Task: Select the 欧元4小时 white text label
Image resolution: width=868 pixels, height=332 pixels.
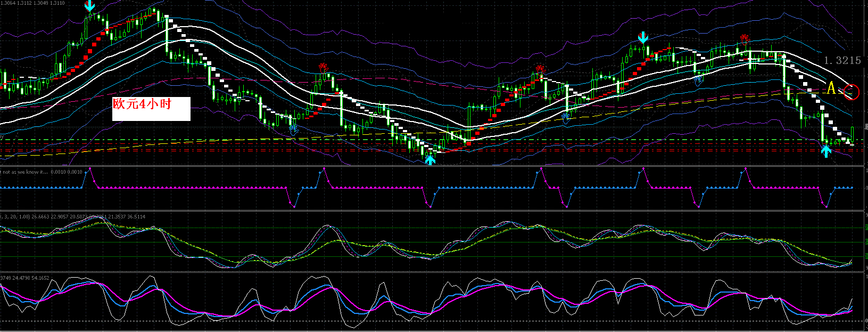Action: (x=151, y=109)
